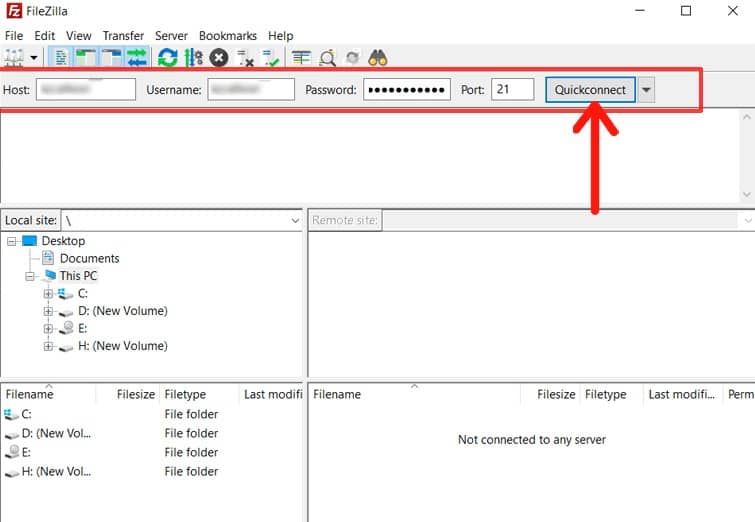This screenshot has width=755, height=522.
Task: Refresh the file and folder lists
Action: tap(167, 58)
